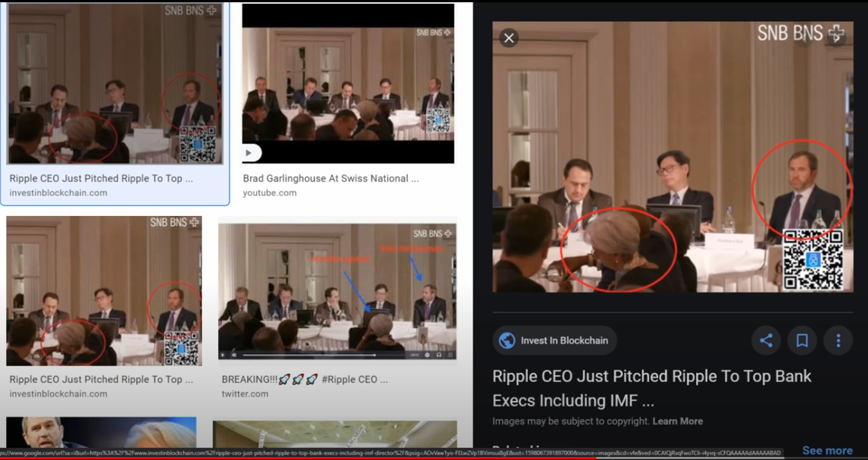Viewport: 868px width, 460px height.
Task: Open preview title Ripple CEO Just Pitched link
Action: point(652,388)
